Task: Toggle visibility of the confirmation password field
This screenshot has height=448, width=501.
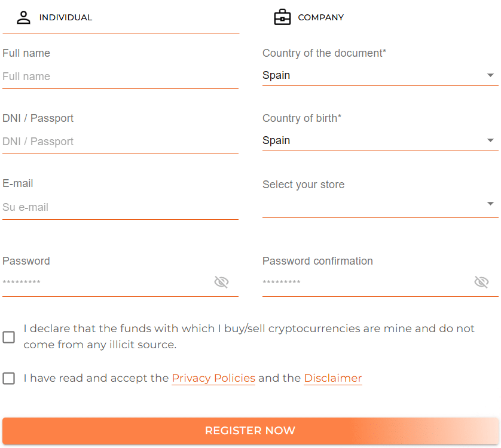Action: pyautogui.click(x=481, y=282)
